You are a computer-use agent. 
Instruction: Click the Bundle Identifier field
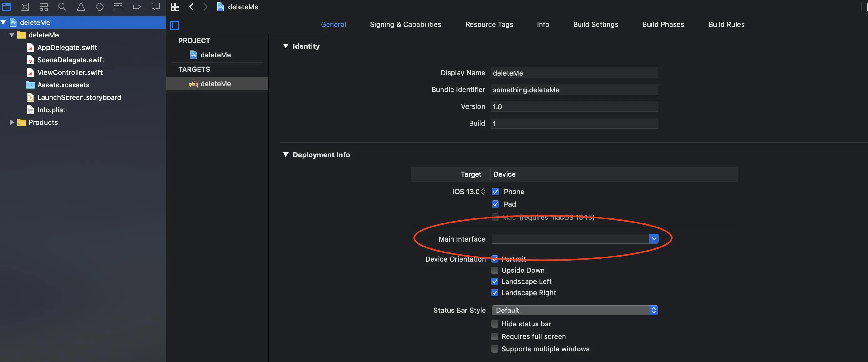point(574,90)
